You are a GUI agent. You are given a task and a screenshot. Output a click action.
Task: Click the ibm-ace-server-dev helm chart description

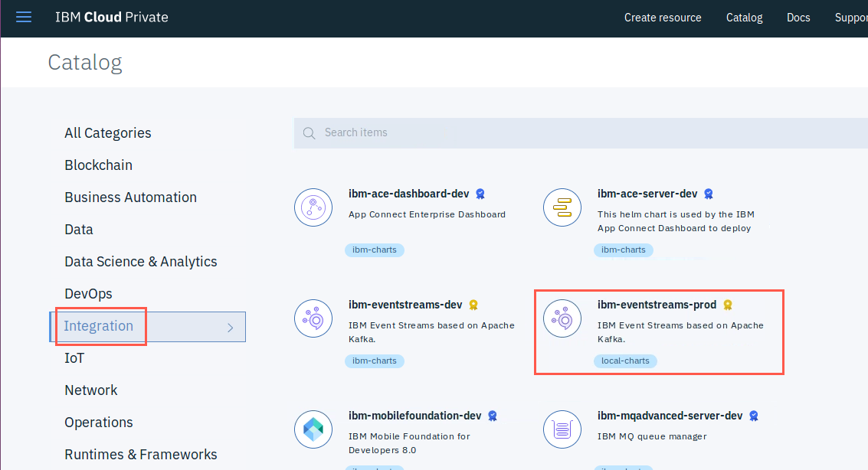point(676,221)
